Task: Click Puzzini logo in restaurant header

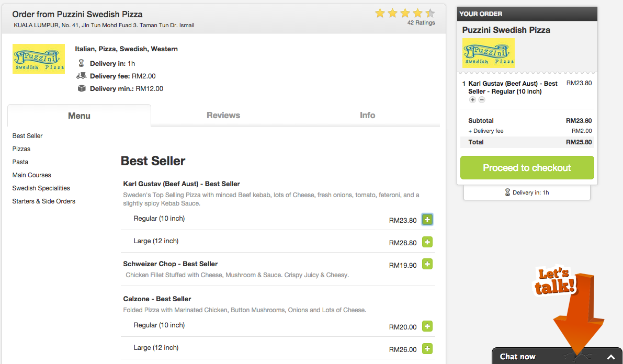Action: [39, 59]
